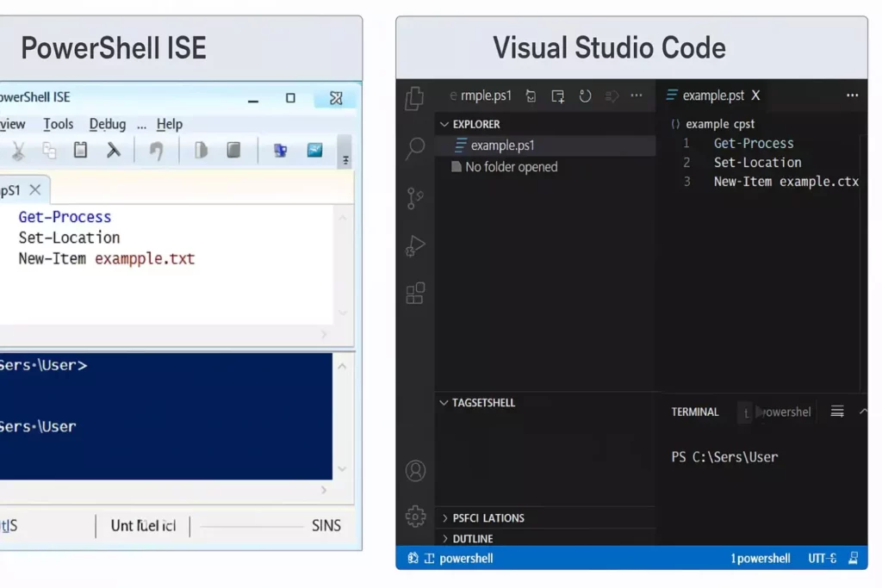
Task: Click the gray square stop icon in ISE toolbar
Action: pyautogui.click(x=233, y=150)
